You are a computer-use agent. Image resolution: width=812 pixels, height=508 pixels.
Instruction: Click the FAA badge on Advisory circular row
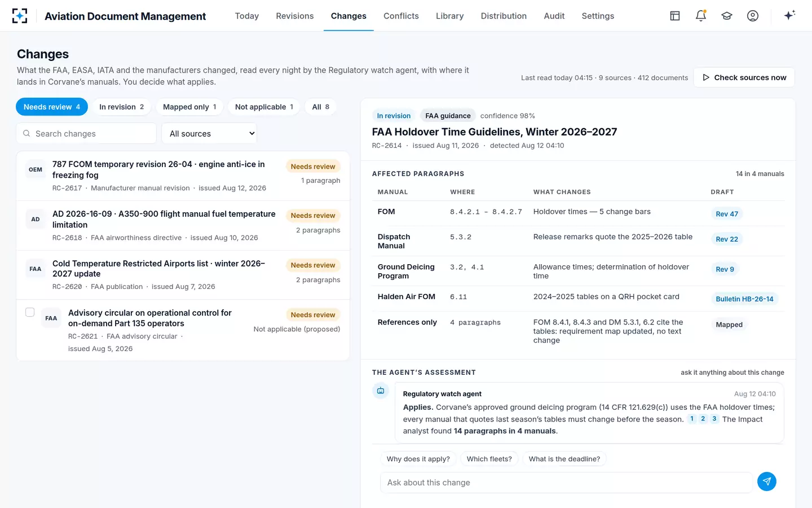coord(51,318)
